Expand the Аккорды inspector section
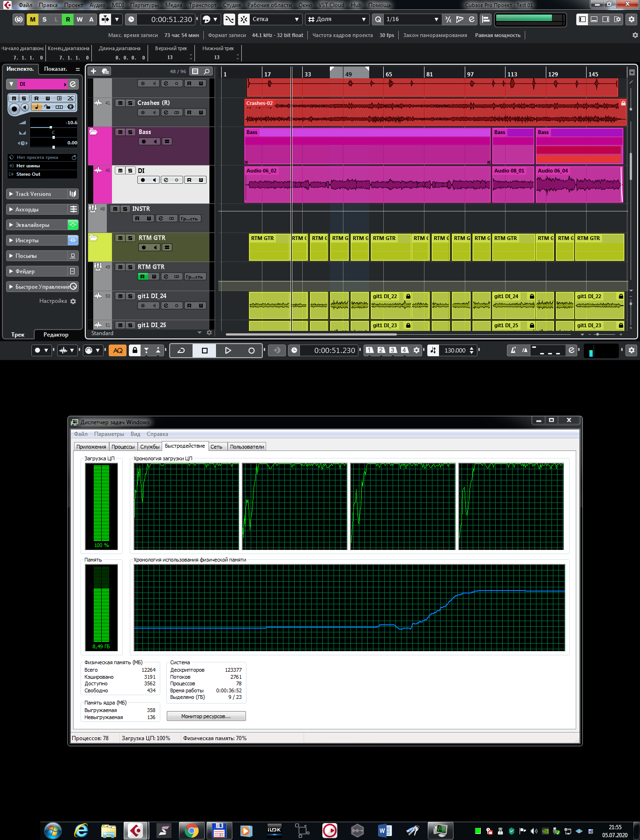 [x=37, y=210]
